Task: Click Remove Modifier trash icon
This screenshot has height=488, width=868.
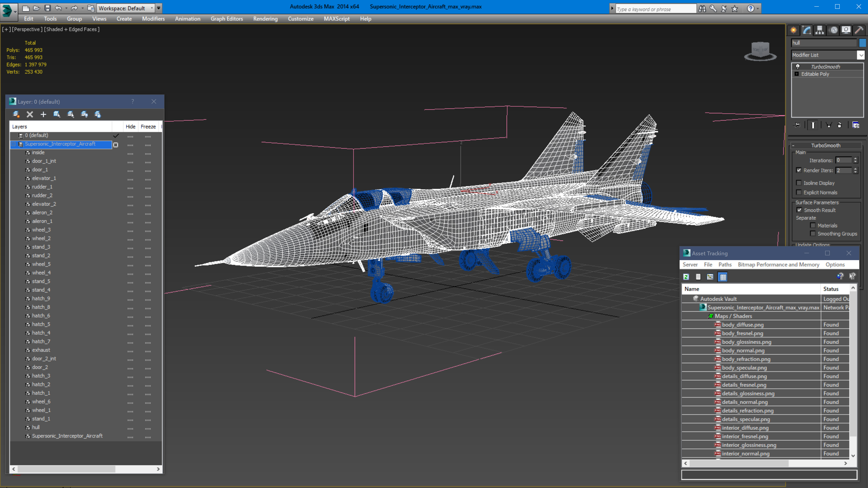Action: 839,125
